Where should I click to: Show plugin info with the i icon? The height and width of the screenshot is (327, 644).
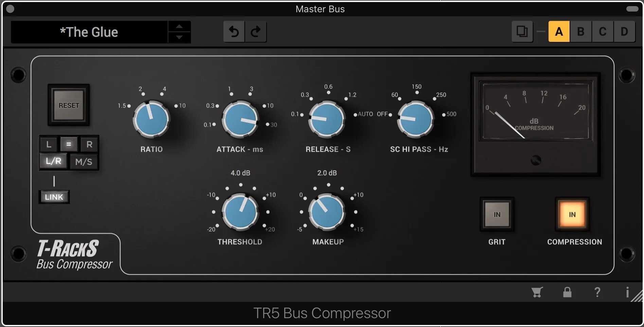coord(627,292)
